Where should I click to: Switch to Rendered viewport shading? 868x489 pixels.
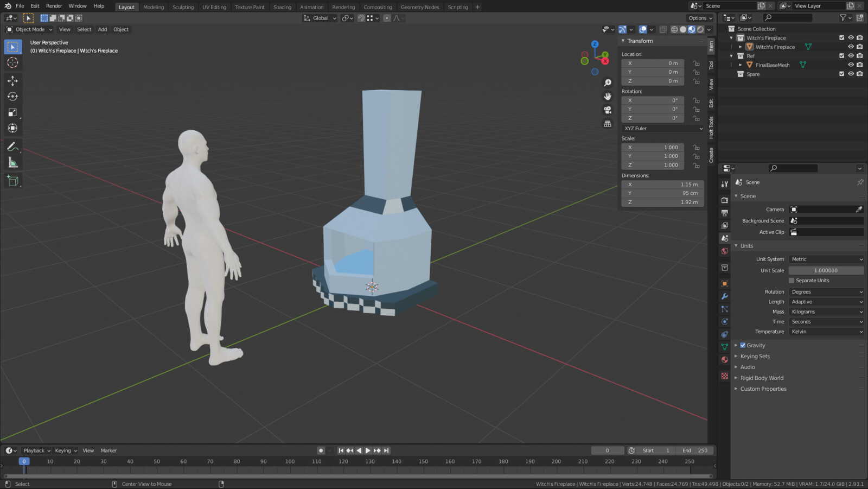pyautogui.click(x=700, y=29)
